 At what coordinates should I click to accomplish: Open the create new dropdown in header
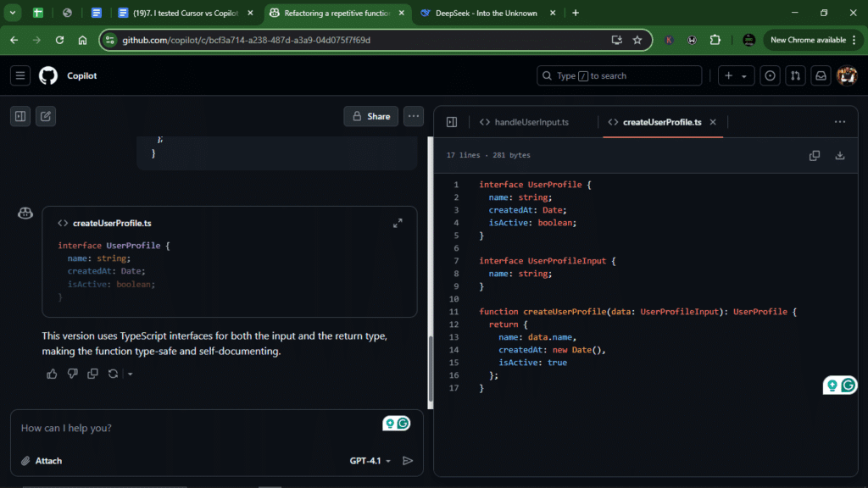coord(736,75)
